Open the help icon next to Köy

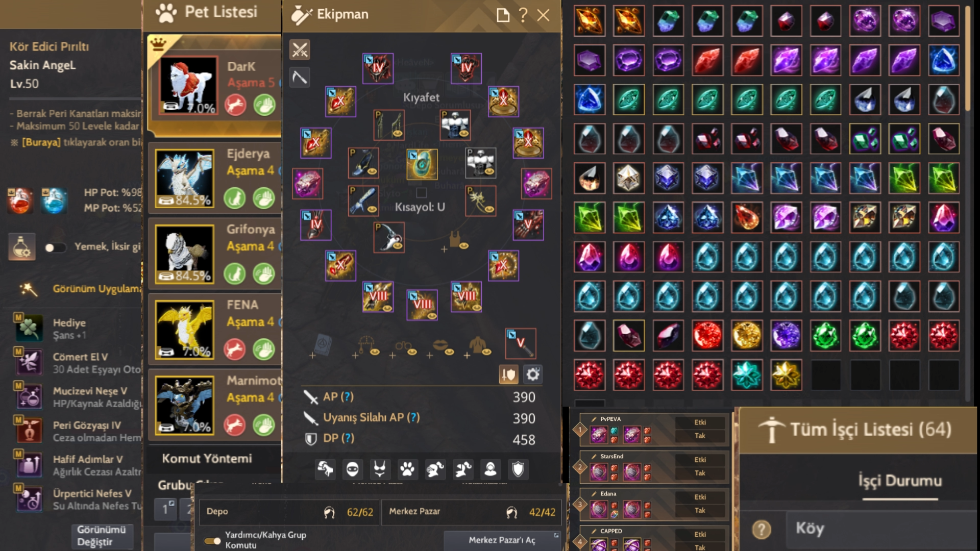point(761,530)
